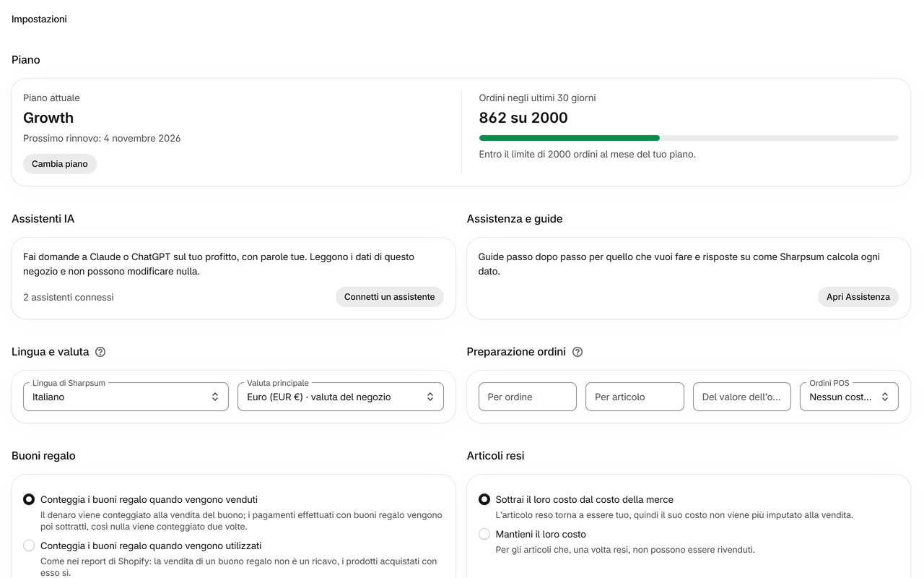The height and width of the screenshot is (578, 924).
Task: Select Conteggia i buoni regalo quando vengono venduti
Action: [29, 499]
